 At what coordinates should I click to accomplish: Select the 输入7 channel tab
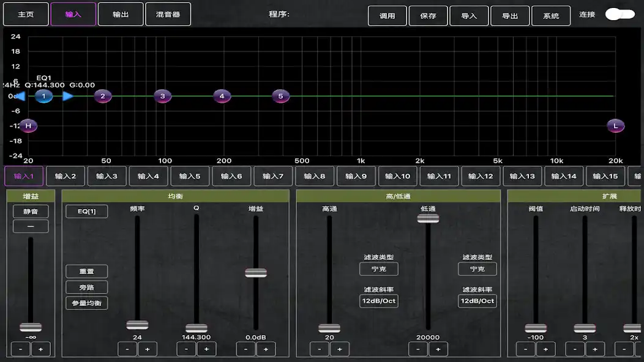[x=273, y=176]
